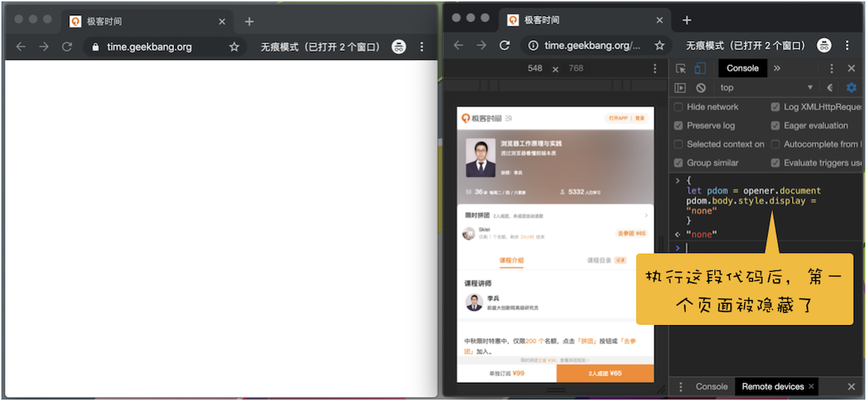Reload the right browser window page

(x=504, y=46)
